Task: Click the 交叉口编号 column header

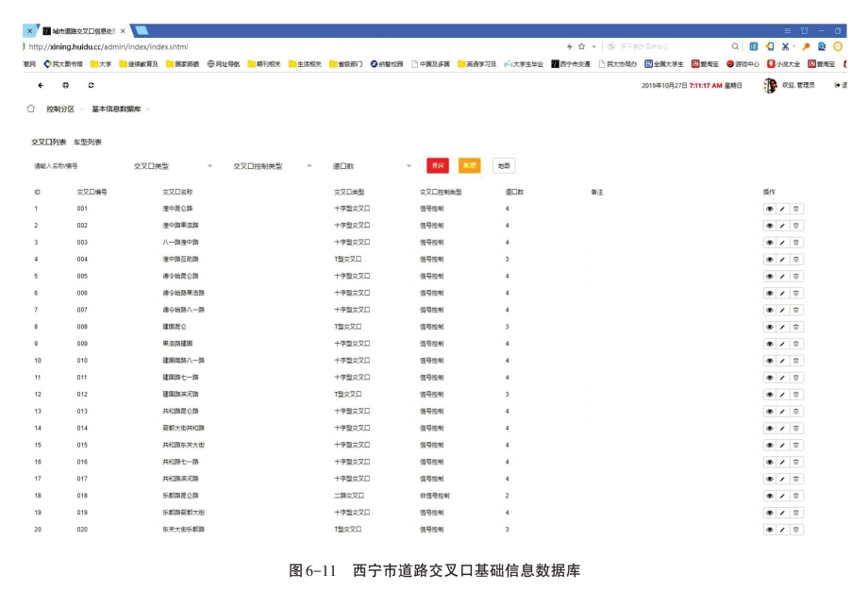Action: coord(92,193)
